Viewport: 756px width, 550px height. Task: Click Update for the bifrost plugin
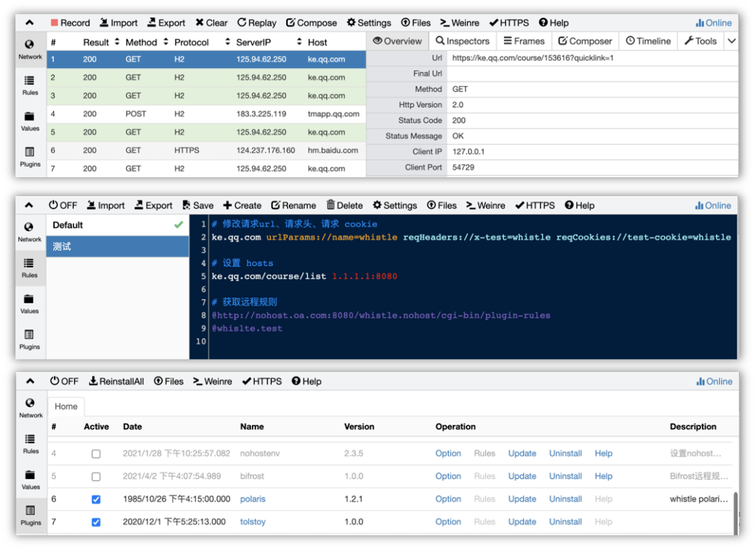point(522,476)
